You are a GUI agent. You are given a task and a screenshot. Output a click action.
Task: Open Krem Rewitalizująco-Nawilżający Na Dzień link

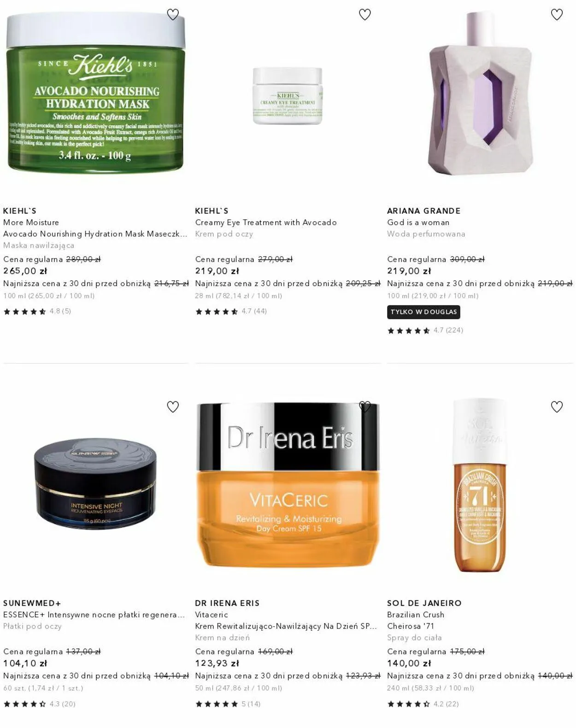[286, 626]
